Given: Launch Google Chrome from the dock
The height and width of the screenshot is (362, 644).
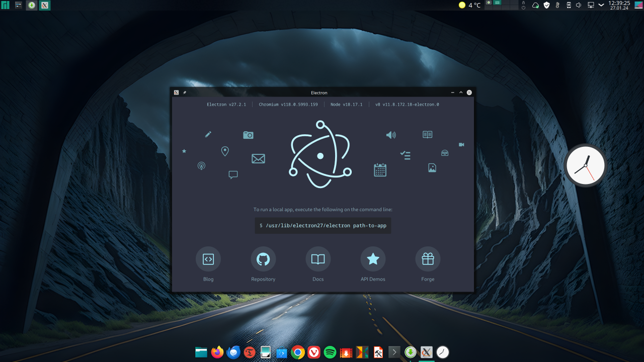Looking at the screenshot, I should pos(298,352).
